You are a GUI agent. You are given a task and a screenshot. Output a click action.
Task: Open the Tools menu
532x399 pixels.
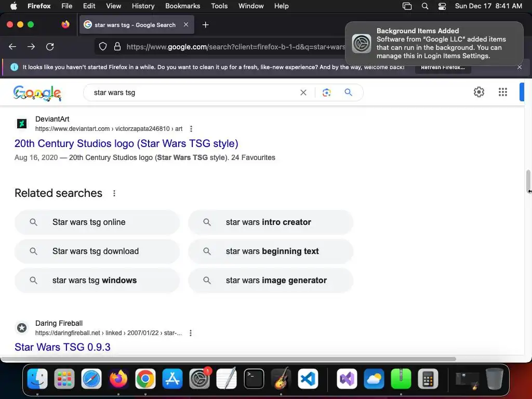click(x=219, y=6)
